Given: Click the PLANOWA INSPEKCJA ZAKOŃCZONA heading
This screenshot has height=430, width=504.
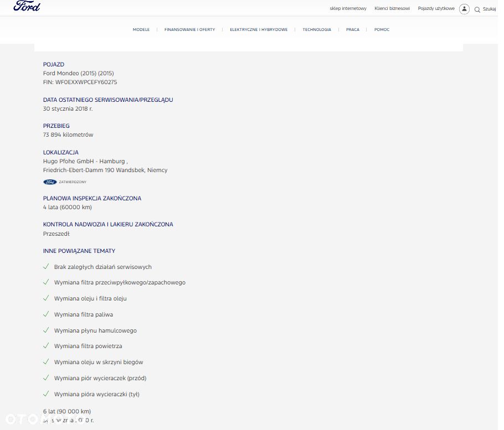Looking at the screenshot, I should click(x=92, y=199).
